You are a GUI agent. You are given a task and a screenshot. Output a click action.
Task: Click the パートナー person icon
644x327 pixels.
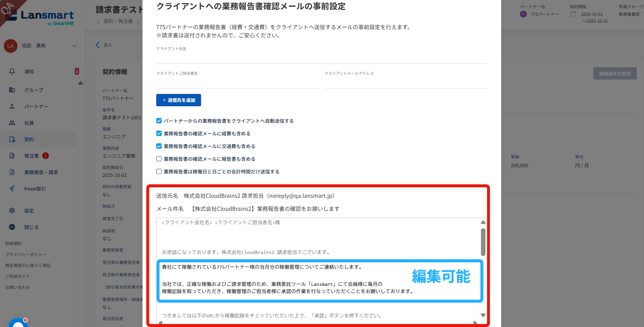[12, 106]
